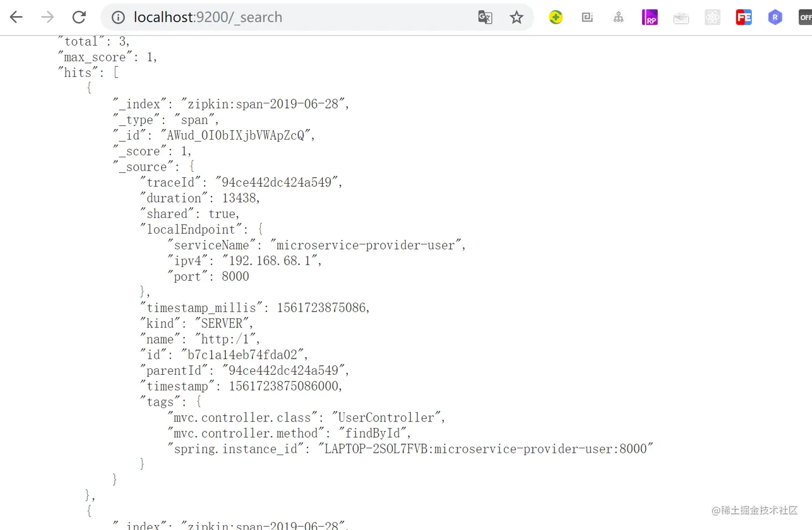The width and height of the screenshot is (812, 530).
Task: Select serviceName microservice-provider-user
Action: tap(365, 245)
